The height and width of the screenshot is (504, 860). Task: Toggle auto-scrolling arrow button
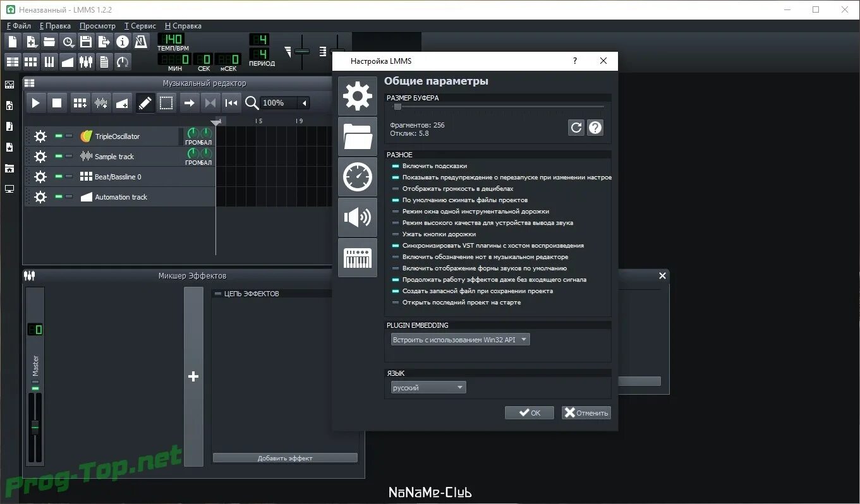[x=189, y=103]
